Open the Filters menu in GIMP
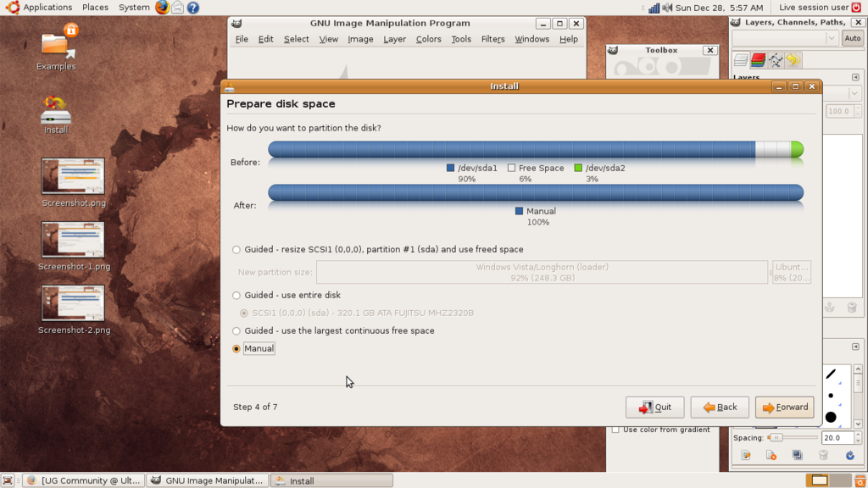868x488 pixels. (x=492, y=39)
